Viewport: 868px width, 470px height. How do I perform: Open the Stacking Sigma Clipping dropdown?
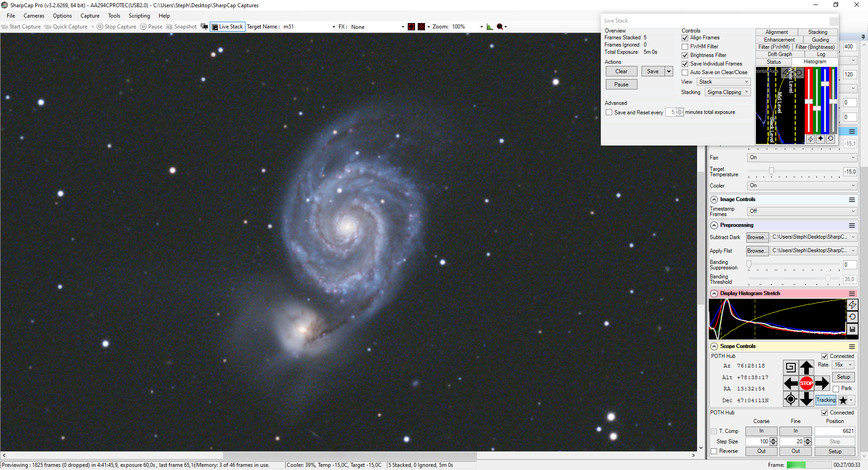pyautogui.click(x=728, y=92)
